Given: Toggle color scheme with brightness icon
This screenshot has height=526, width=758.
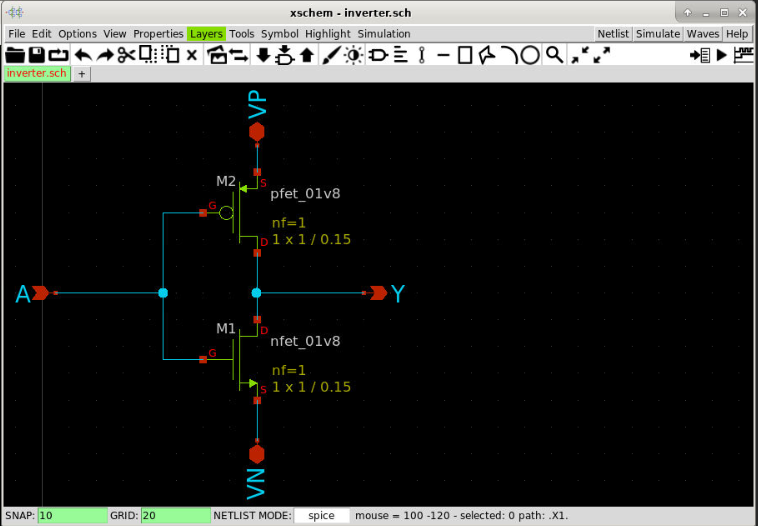Looking at the screenshot, I should click(x=354, y=55).
